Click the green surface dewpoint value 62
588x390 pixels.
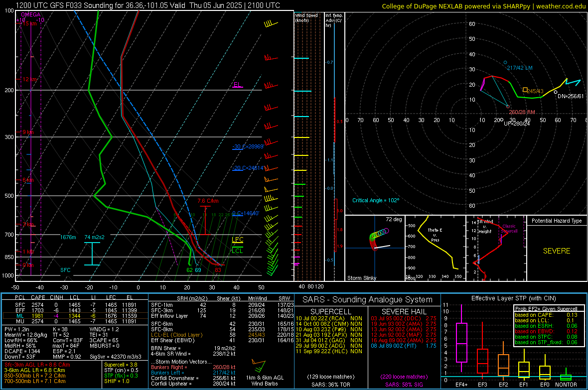tap(190, 270)
